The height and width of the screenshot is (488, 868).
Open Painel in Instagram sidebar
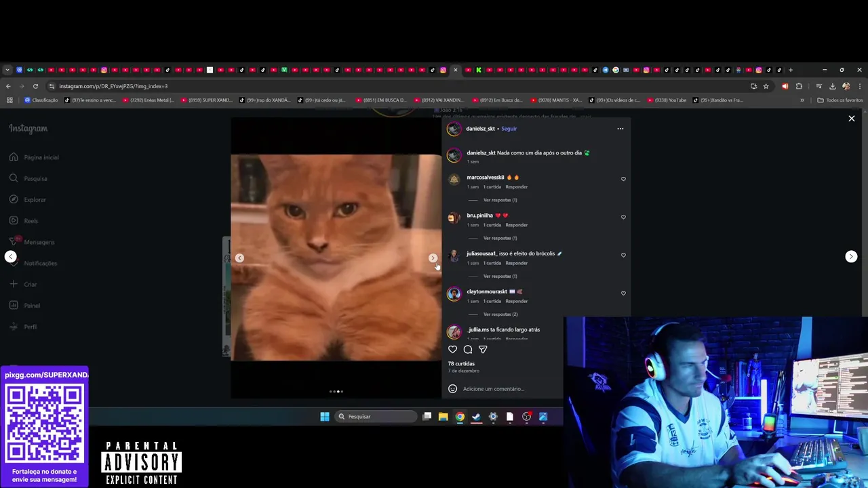coord(24,305)
